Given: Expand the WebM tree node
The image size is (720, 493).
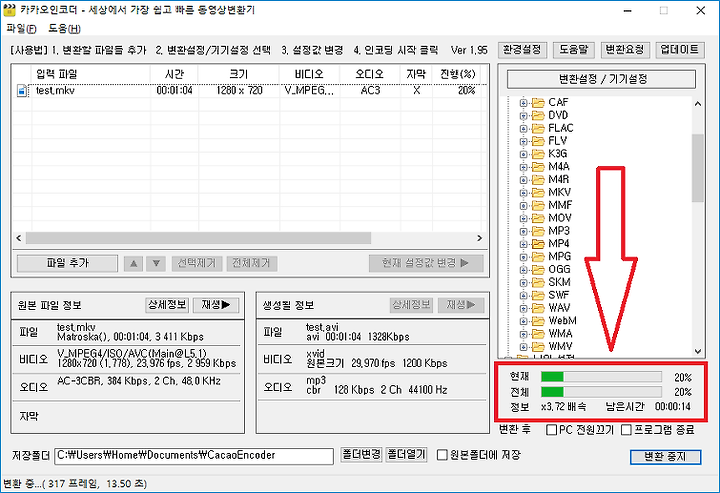Looking at the screenshot, I should pyautogui.click(x=523, y=321).
